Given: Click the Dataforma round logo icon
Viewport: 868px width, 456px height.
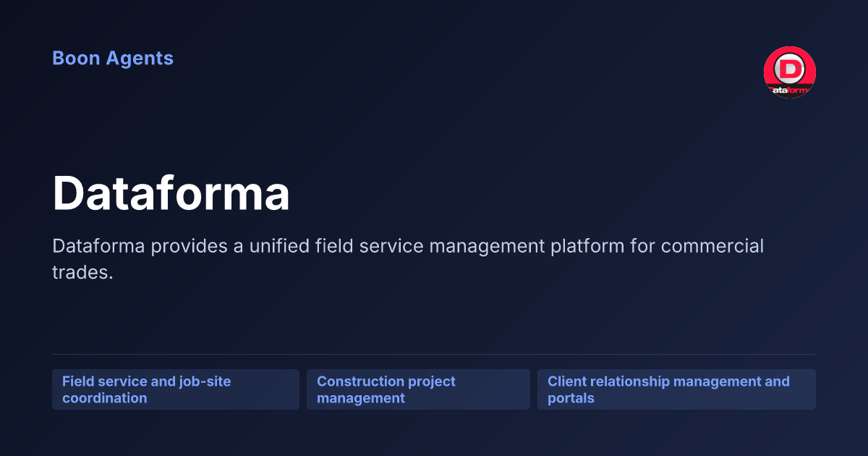Looking at the screenshot, I should (x=790, y=72).
